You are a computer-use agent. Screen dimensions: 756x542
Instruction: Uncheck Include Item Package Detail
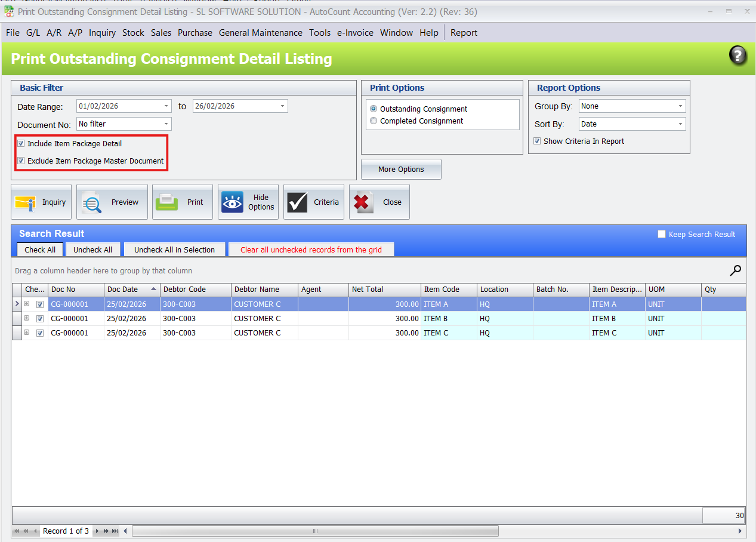(21, 143)
